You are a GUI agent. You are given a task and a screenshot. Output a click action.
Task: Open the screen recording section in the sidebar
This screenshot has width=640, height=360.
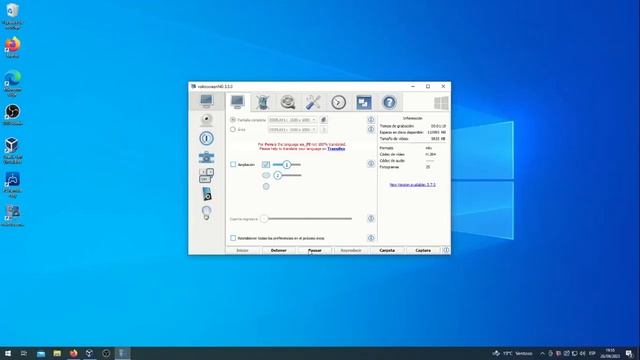[207, 101]
